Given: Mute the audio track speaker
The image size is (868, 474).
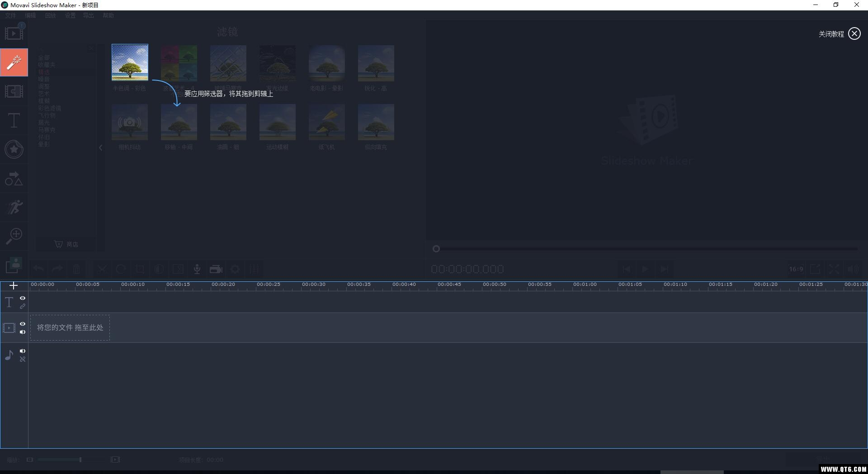Looking at the screenshot, I should click(x=23, y=351).
